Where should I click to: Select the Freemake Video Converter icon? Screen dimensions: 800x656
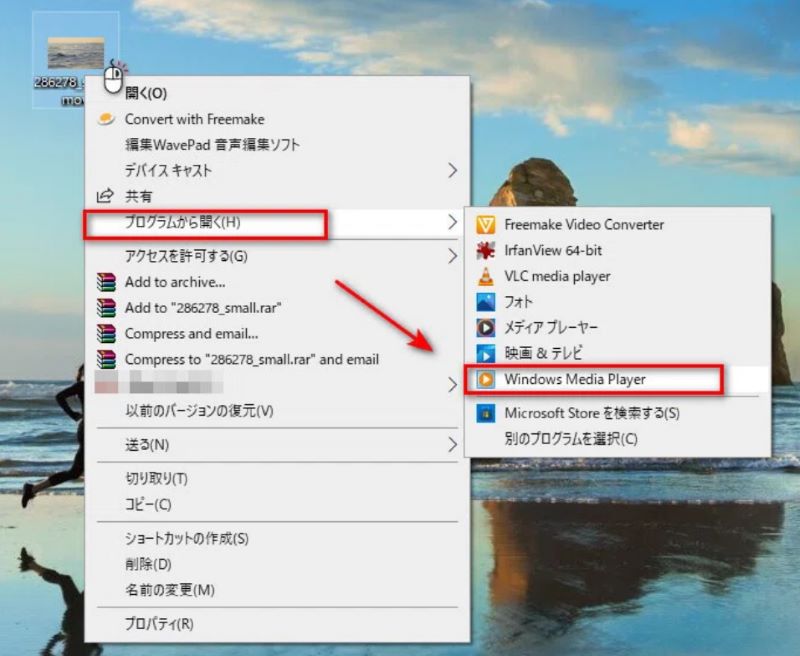[487, 224]
